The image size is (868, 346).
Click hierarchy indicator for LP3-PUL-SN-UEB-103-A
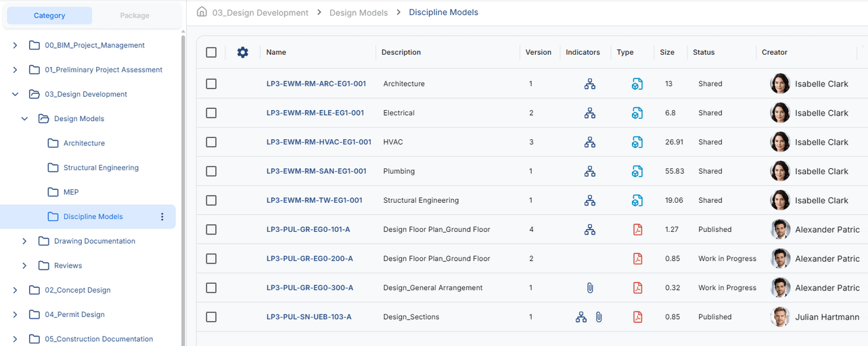(581, 317)
